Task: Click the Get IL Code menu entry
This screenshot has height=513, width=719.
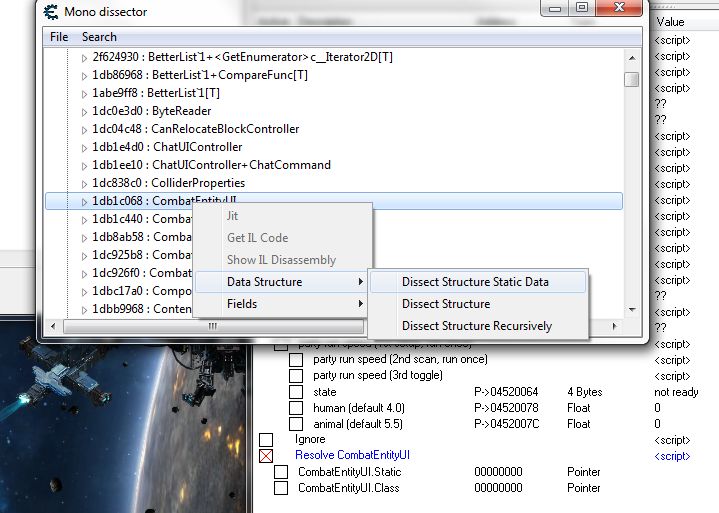Action: pyautogui.click(x=257, y=238)
